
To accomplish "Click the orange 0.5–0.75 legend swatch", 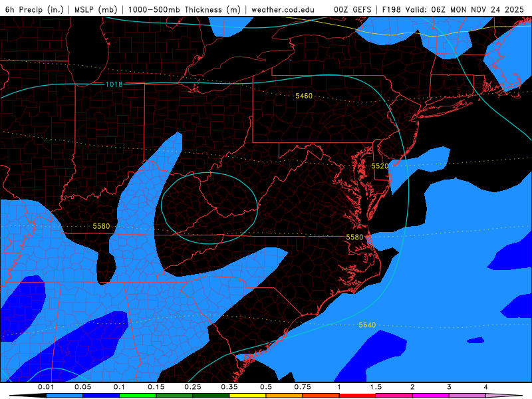I will point(285,396).
